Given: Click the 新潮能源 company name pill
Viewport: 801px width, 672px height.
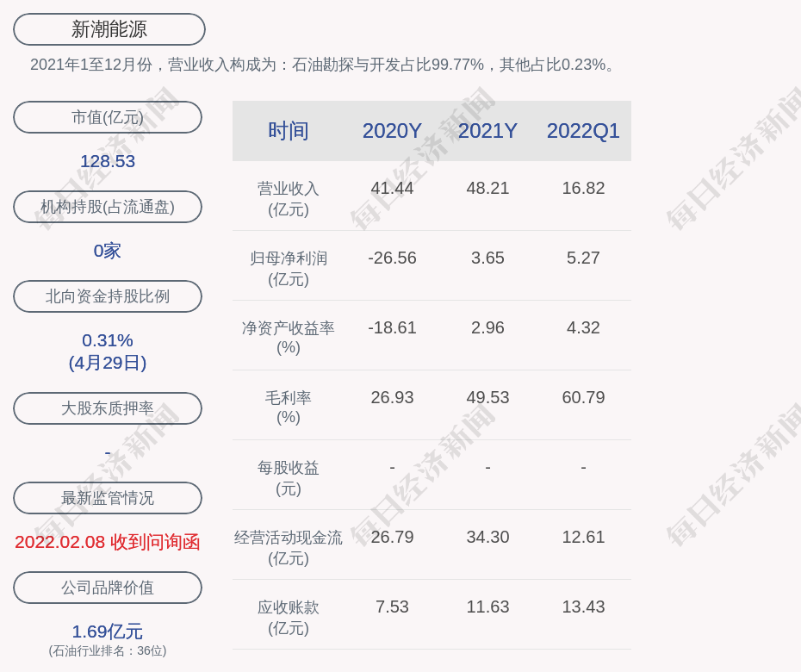Looking at the screenshot, I should click(109, 29).
